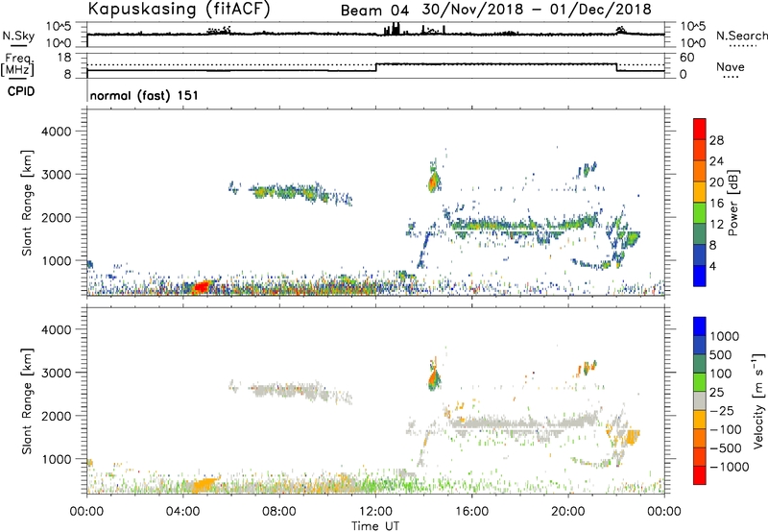Click the 12 label on the Power colorbar

[x=716, y=224]
